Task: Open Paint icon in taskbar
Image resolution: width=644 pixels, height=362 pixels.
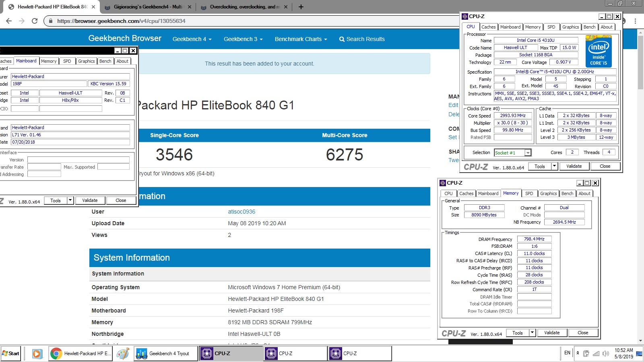Action: coord(122,354)
